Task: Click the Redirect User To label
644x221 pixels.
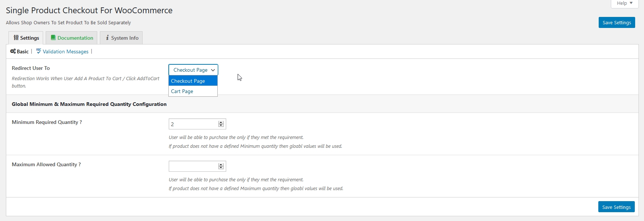Action: pyautogui.click(x=31, y=68)
